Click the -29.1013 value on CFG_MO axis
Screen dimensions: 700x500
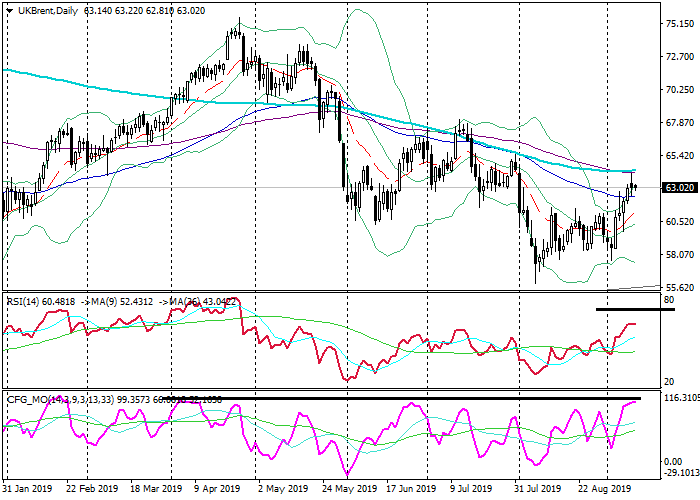click(680, 474)
